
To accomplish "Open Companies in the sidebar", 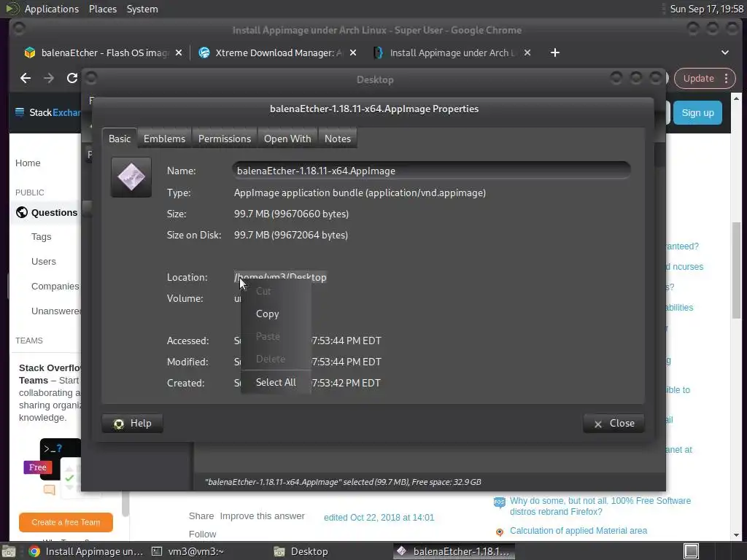I will (55, 286).
